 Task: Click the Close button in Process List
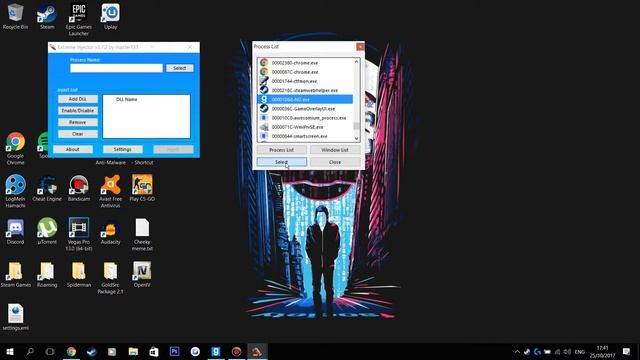pos(335,162)
